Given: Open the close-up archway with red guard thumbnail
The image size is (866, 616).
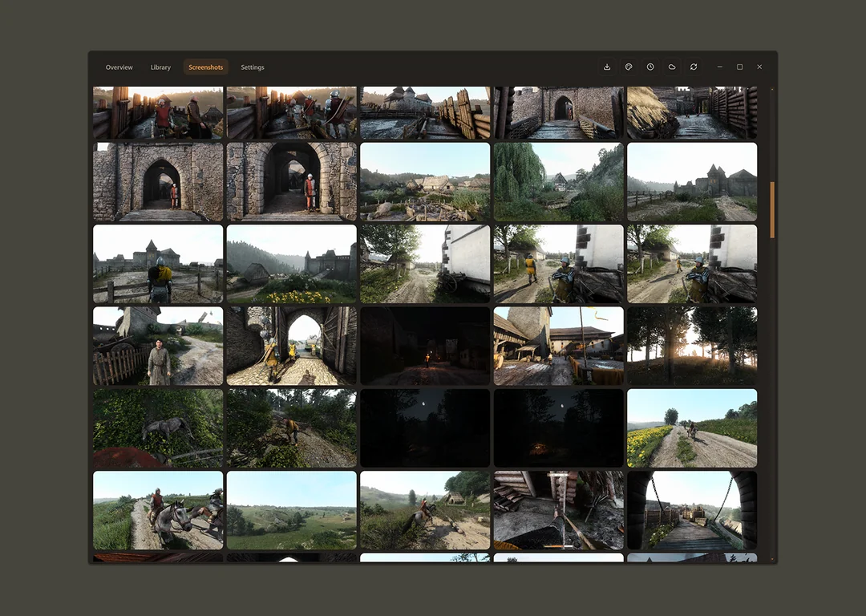Looking at the screenshot, I should coord(292,182).
